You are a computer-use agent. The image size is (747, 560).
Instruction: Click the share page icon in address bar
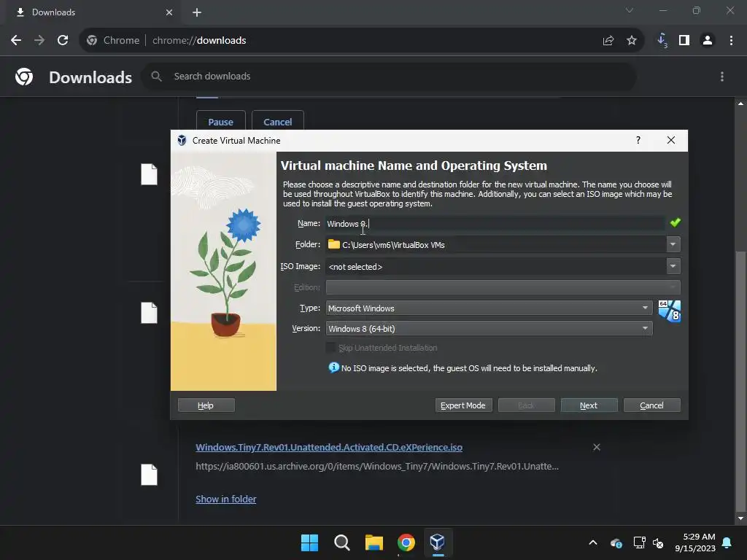tap(608, 41)
